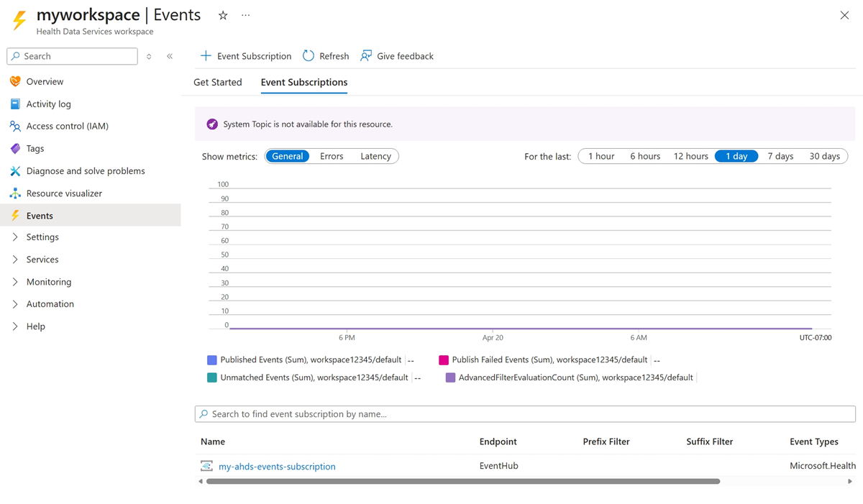
Task: Click the scroll right arrow
Action: [x=850, y=482]
